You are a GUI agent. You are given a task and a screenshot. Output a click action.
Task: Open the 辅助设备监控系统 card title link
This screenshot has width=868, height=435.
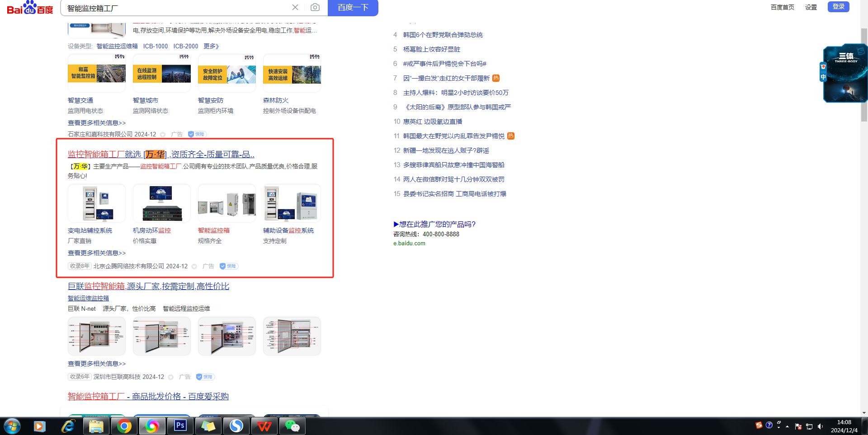tap(288, 230)
